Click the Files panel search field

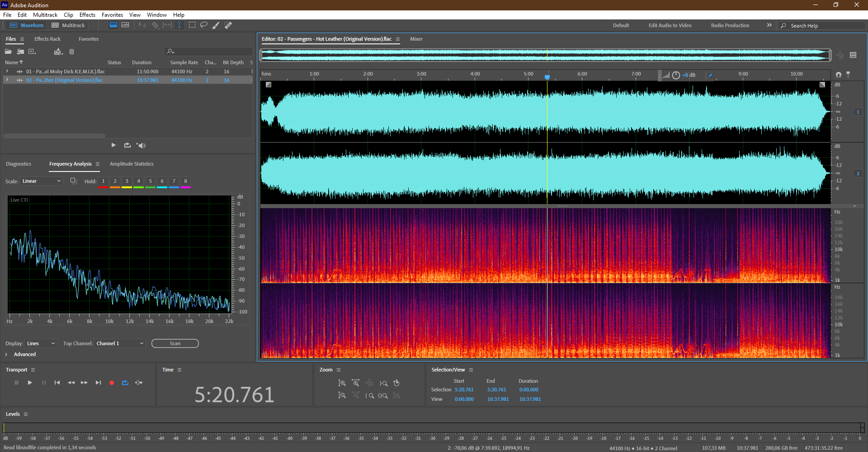pos(209,52)
